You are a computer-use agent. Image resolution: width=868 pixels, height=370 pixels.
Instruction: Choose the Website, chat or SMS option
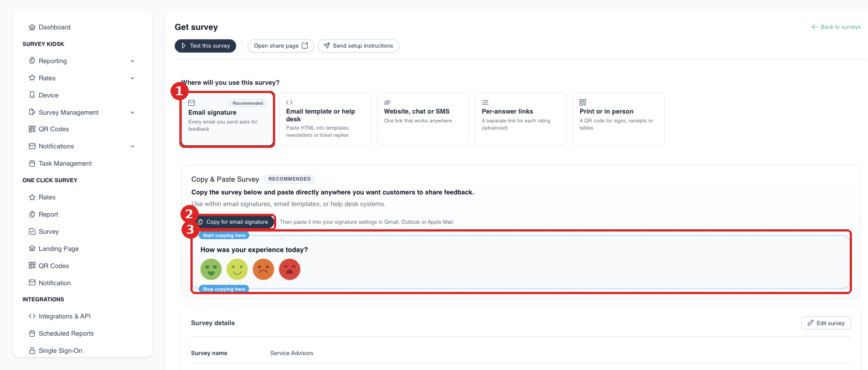423,119
